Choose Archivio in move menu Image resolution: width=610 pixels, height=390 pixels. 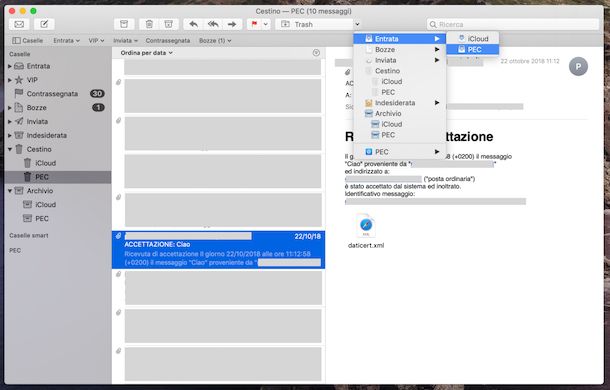(400, 114)
